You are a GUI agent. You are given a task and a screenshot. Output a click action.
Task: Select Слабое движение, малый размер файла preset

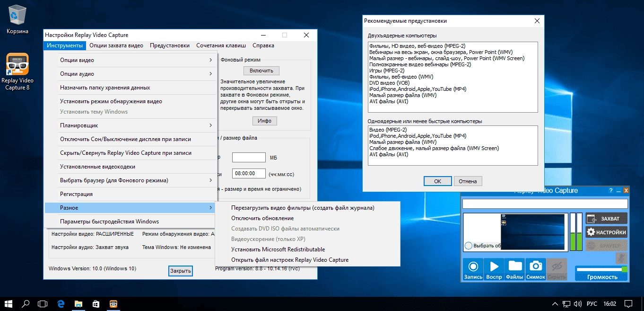(434, 148)
